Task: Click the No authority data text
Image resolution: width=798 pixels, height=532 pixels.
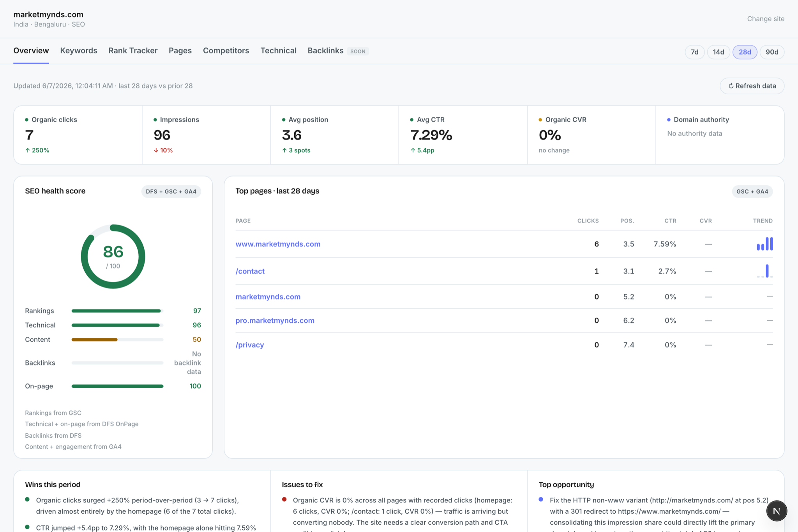Action: [694, 133]
